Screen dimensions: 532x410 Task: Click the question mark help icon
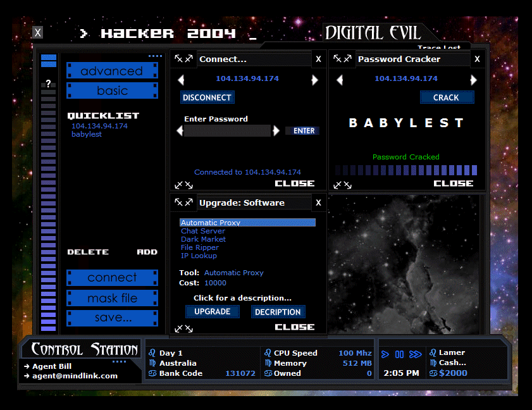48,84
